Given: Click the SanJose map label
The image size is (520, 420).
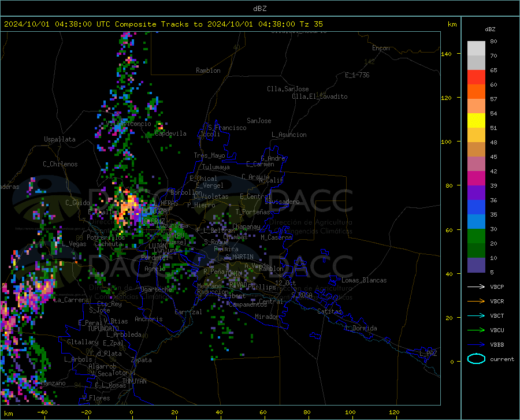Looking at the screenshot, I should (x=259, y=121).
